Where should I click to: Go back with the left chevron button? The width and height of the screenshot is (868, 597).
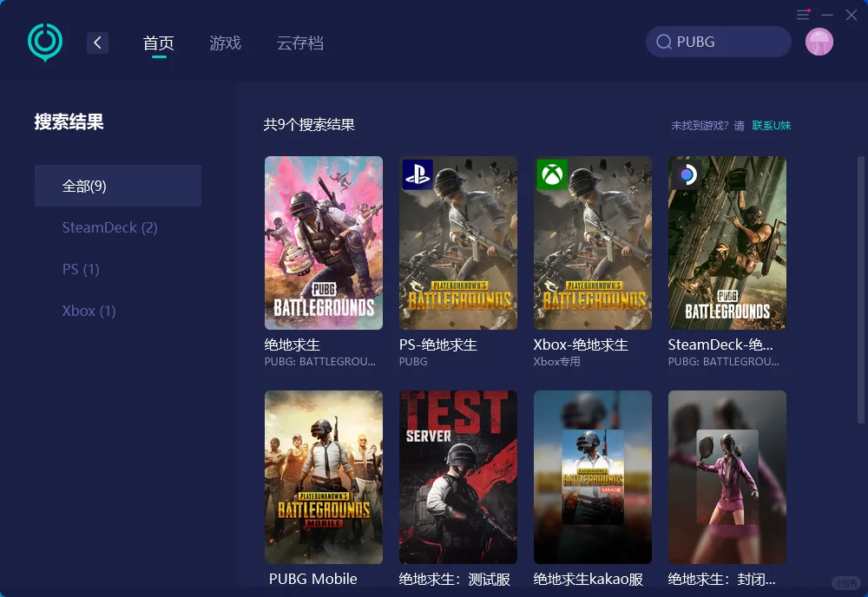[97, 43]
